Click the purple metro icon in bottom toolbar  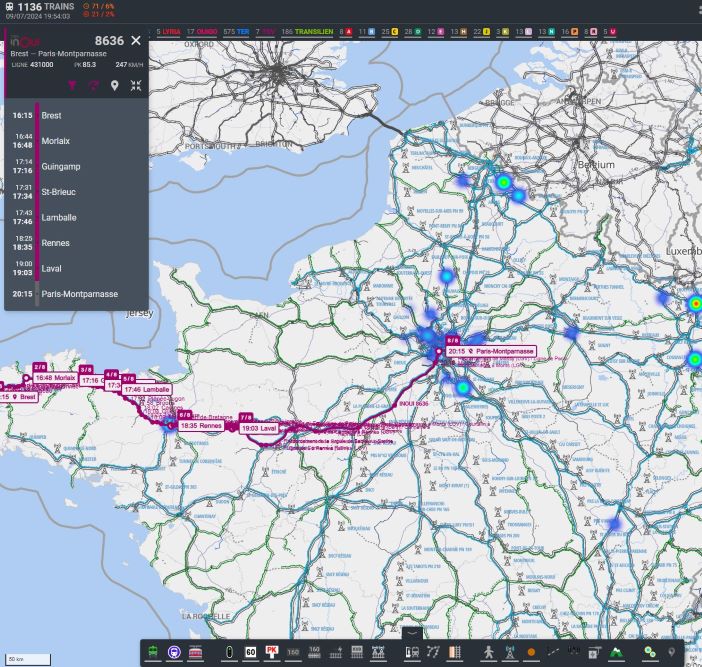175,652
